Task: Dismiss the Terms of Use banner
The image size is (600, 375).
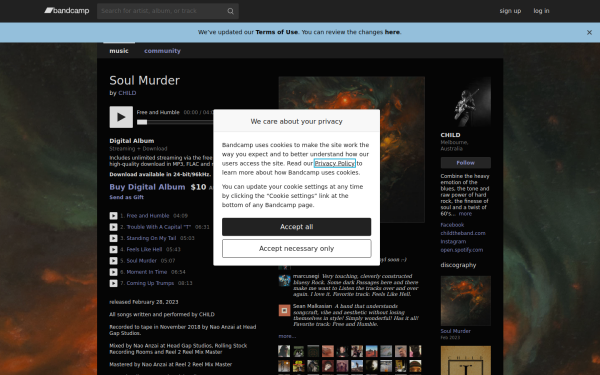Action: (x=589, y=33)
